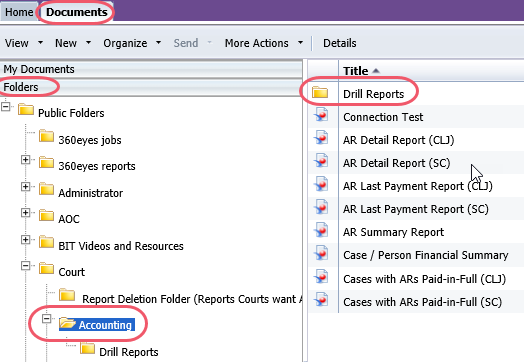Click the AOC folder icon
The width and height of the screenshot is (524, 362).
[x=46, y=216]
